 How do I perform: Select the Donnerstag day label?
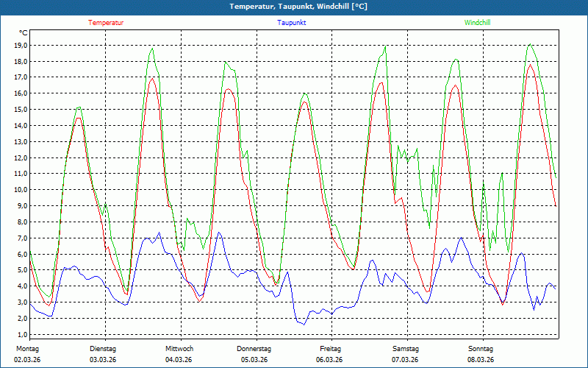click(x=254, y=349)
